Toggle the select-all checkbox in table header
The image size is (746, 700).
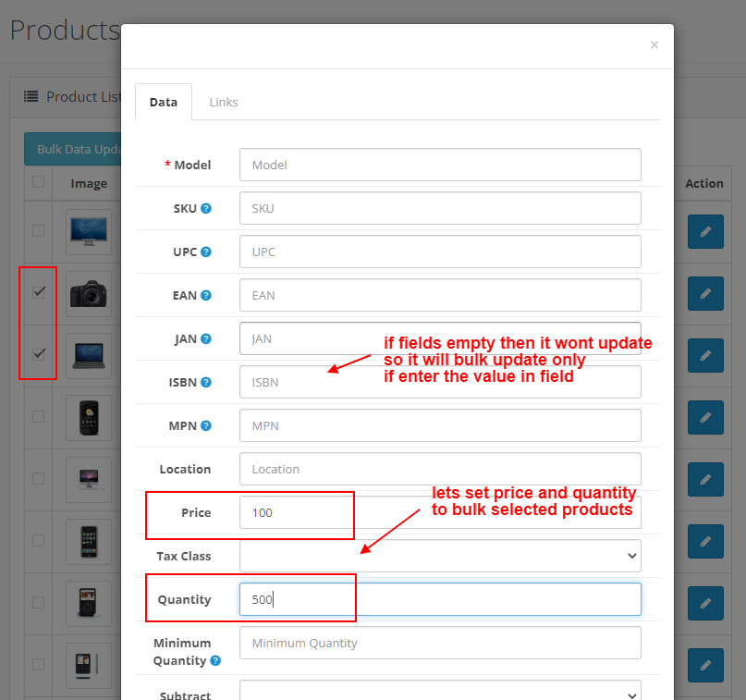(x=39, y=182)
